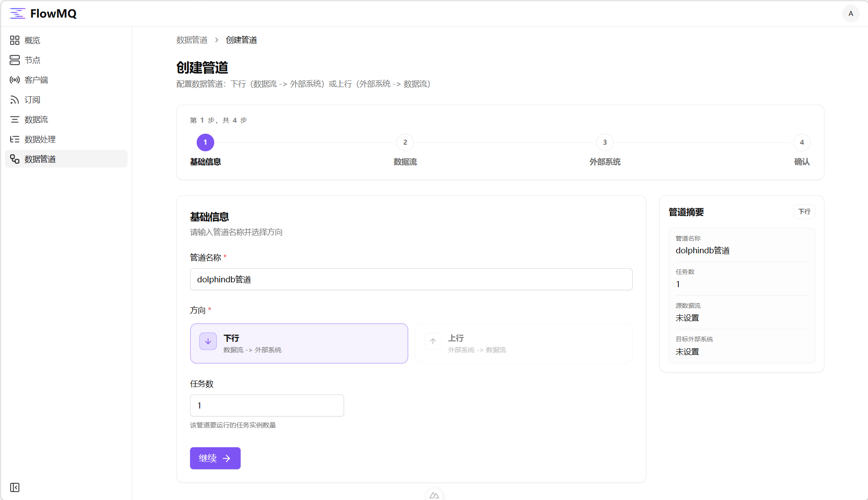The width and height of the screenshot is (868, 500).
Task: Click the Subscriptions RSS icon
Action: pos(15,100)
